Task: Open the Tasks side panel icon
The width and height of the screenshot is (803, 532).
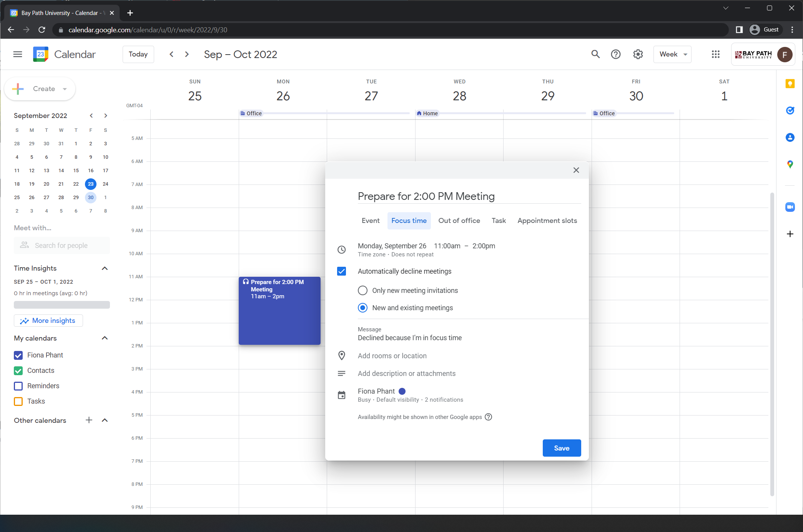Action: pyautogui.click(x=790, y=111)
